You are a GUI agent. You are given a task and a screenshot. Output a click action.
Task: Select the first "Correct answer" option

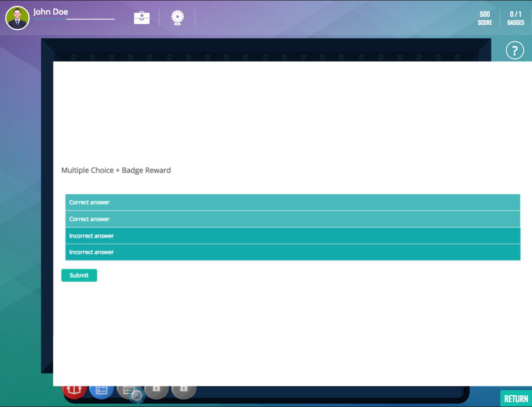tap(293, 202)
